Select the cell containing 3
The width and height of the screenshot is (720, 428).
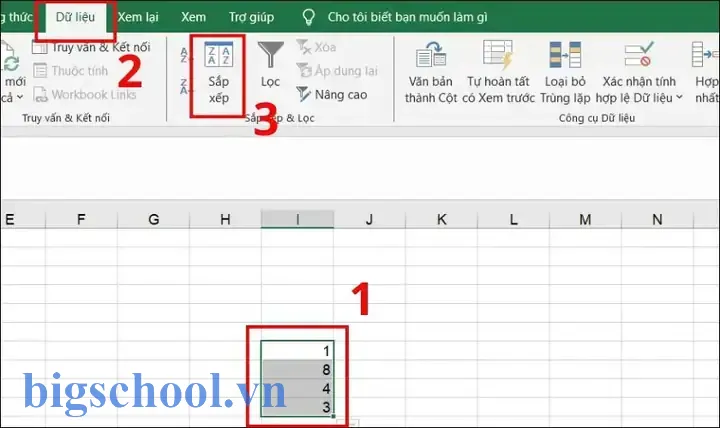[x=298, y=407]
